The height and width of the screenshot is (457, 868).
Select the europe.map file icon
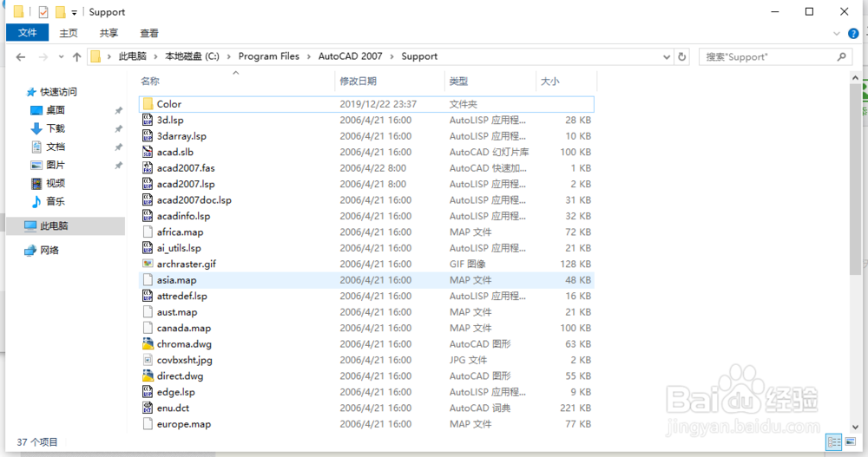(148, 424)
